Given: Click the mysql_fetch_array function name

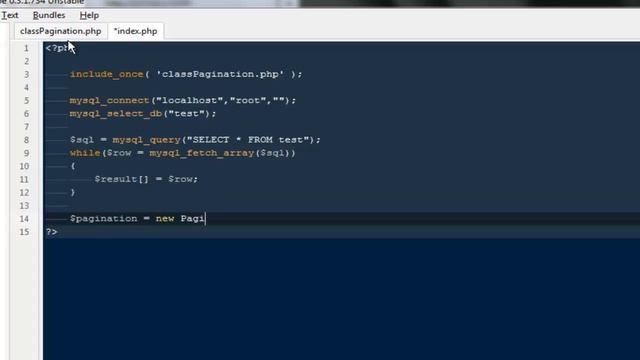Looking at the screenshot, I should [202, 153].
